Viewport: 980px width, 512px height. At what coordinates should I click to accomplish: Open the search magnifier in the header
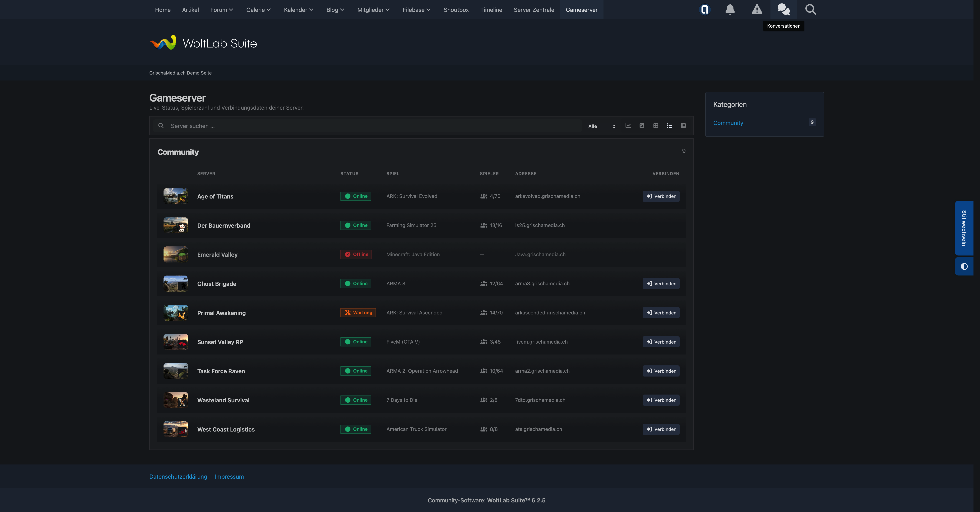click(811, 10)
